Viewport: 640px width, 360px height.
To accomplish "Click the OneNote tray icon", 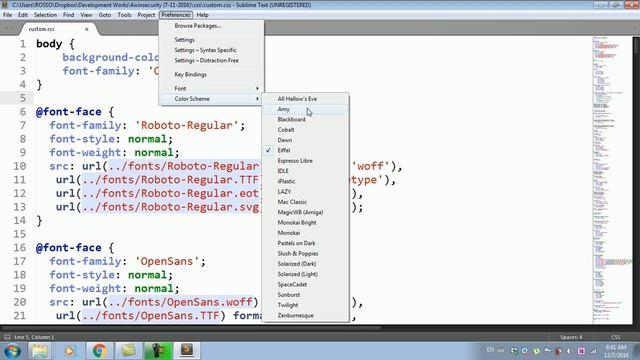I will [x=581, y=351].
